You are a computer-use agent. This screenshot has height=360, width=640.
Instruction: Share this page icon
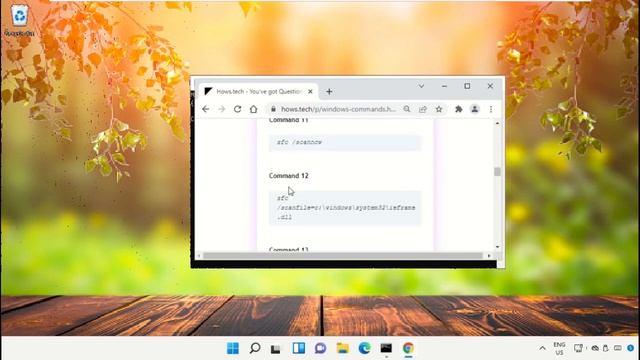(x=423, y=109)
